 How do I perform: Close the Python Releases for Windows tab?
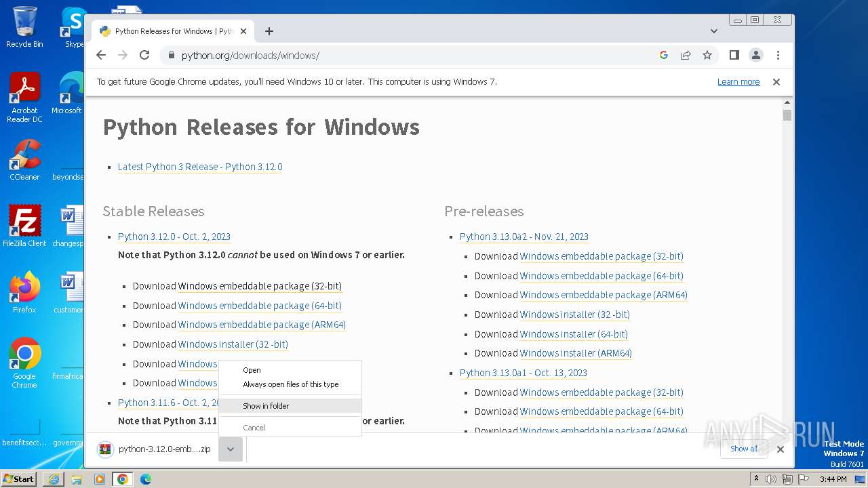(243, 31)
